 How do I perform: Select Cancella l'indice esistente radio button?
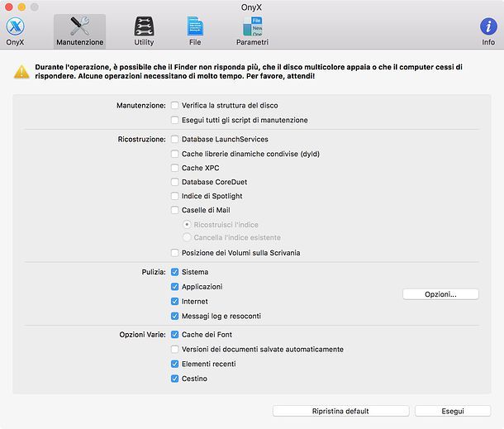(187, 237)
